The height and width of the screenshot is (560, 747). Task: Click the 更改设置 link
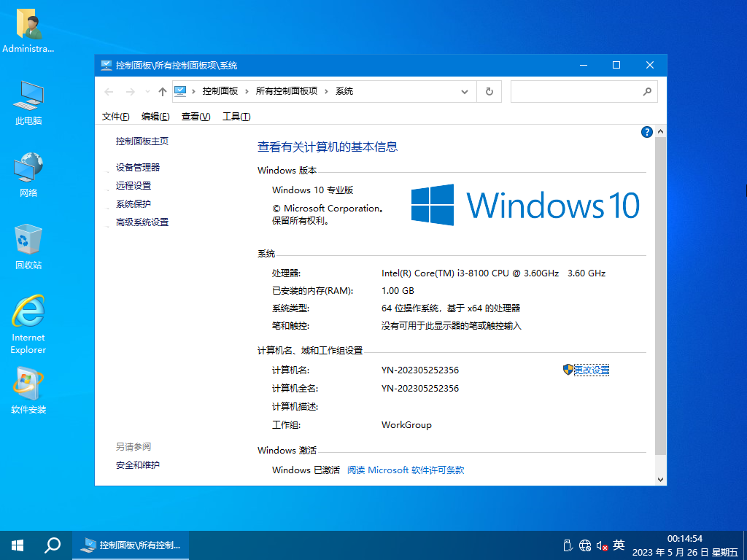[591, 370]
